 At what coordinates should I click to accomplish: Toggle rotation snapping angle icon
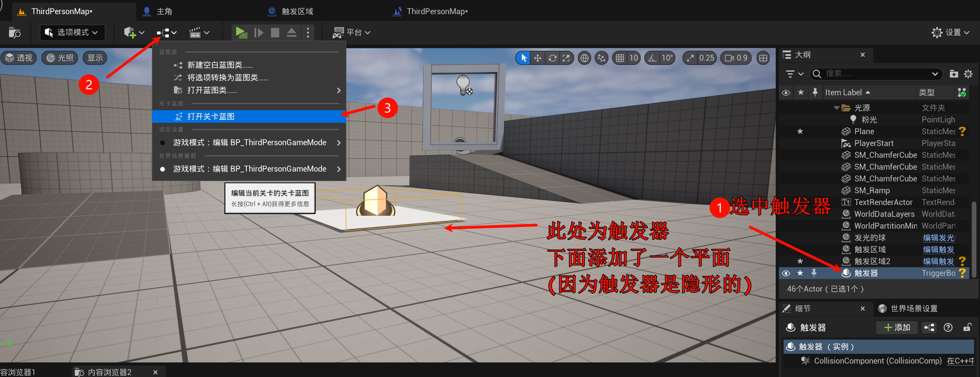coord(653,58)
